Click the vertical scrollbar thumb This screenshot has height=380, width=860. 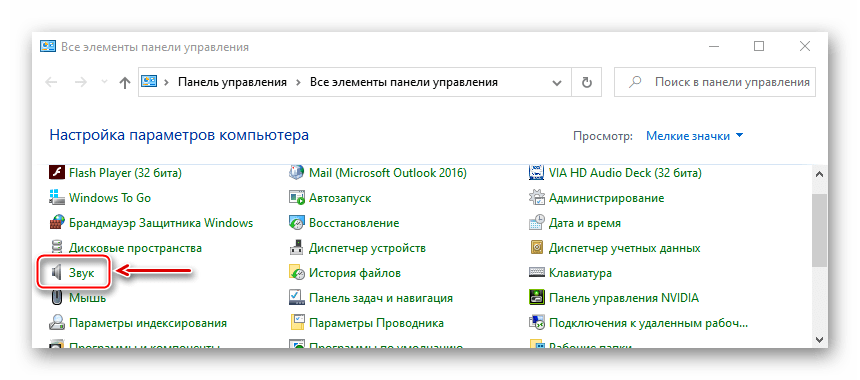coord(820,229)
